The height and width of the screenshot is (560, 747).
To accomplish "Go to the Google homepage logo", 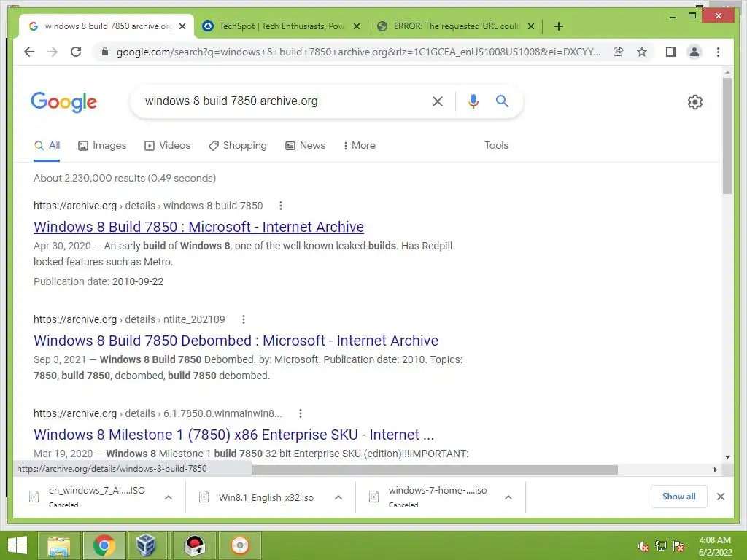I will pos(64,102).
